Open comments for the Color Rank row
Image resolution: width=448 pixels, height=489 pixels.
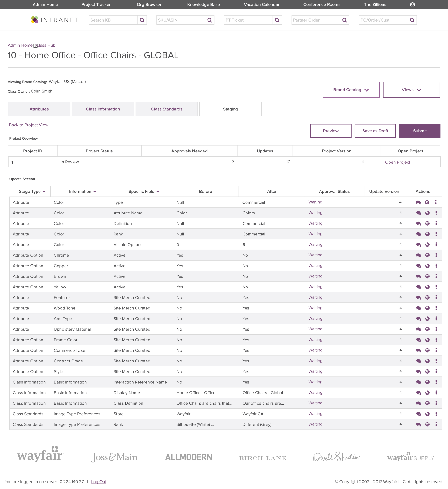418,234
